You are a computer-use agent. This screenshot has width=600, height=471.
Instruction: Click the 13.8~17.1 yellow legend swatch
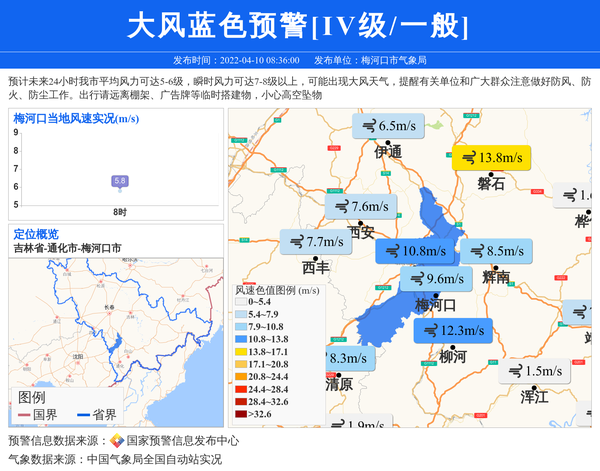coord(240,351)
